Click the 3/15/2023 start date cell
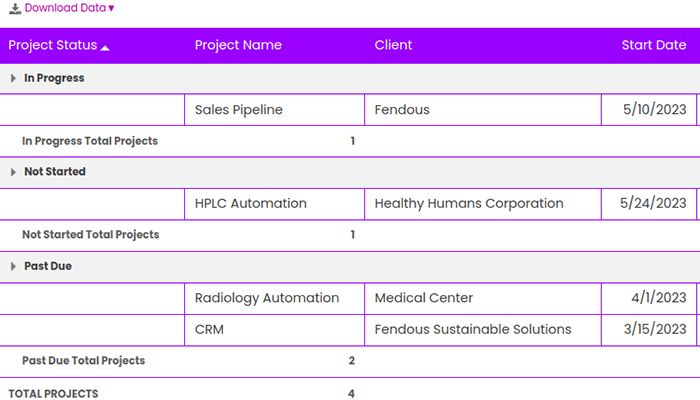Image resolution: width=700 pixels, height=400 pixels. pos(654,329)
